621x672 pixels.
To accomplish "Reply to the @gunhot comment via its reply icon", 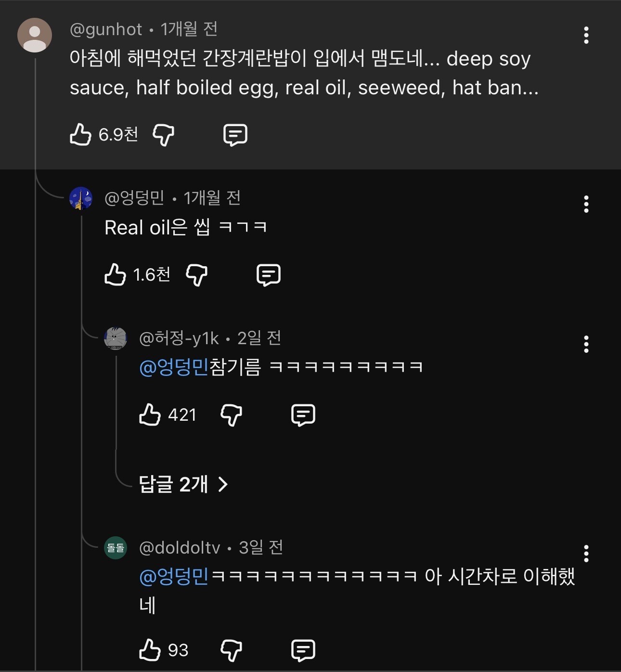I will click(235, 135).
